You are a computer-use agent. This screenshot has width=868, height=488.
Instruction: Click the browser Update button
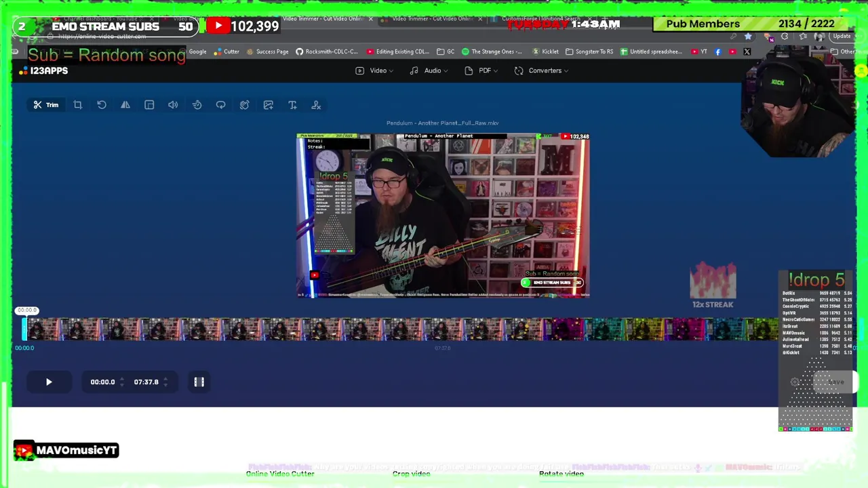[842, 37]
